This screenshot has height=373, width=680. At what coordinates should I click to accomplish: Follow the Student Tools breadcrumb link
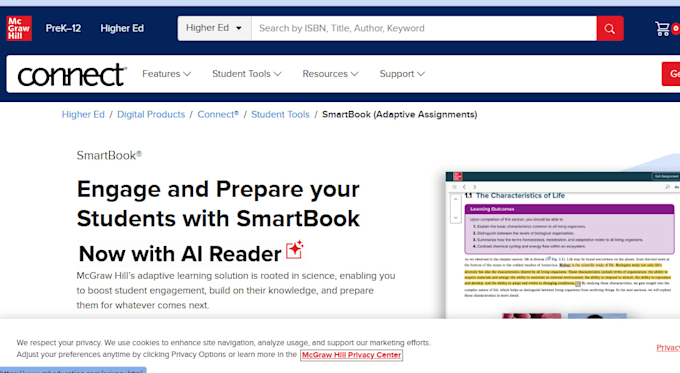[280, 115]
